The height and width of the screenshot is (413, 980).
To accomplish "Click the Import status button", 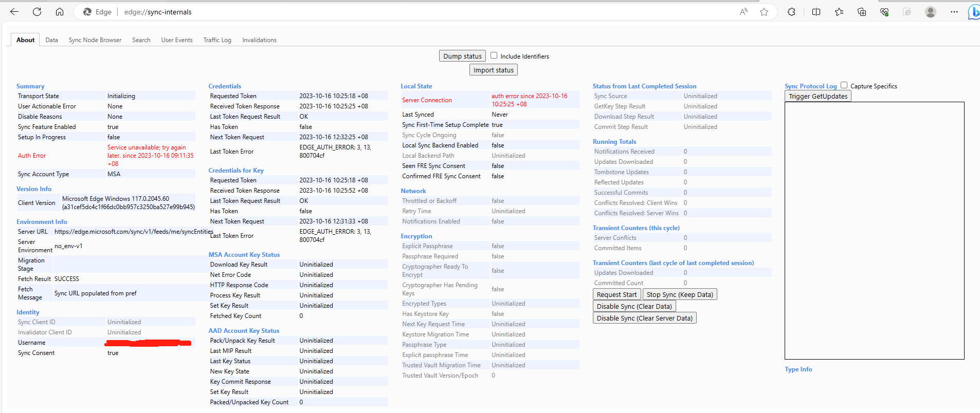I will point(493,70).
